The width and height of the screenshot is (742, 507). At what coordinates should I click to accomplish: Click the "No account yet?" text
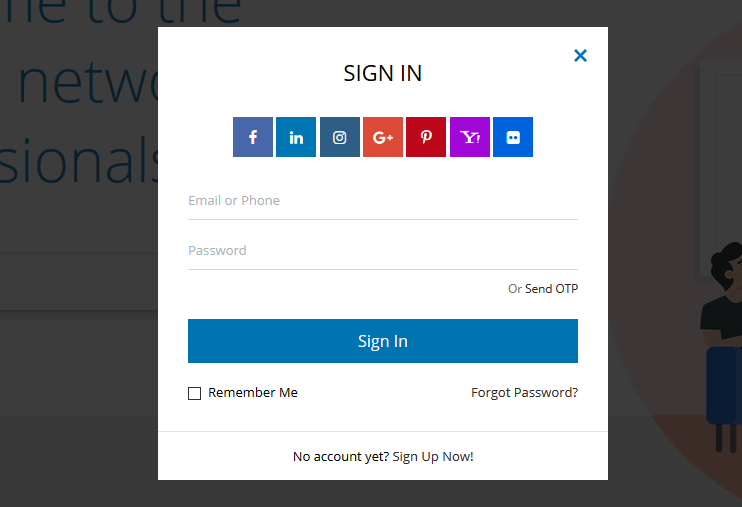(x=340, y=457)
